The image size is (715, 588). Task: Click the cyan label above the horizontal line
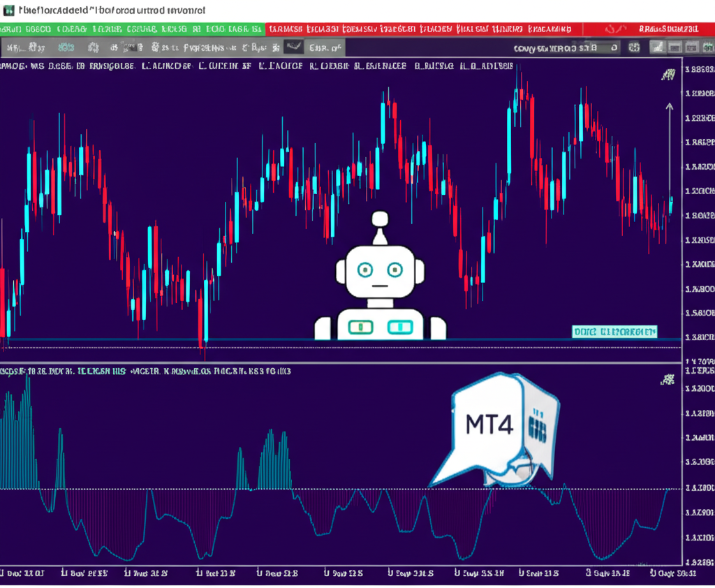(x=614, y=332)
